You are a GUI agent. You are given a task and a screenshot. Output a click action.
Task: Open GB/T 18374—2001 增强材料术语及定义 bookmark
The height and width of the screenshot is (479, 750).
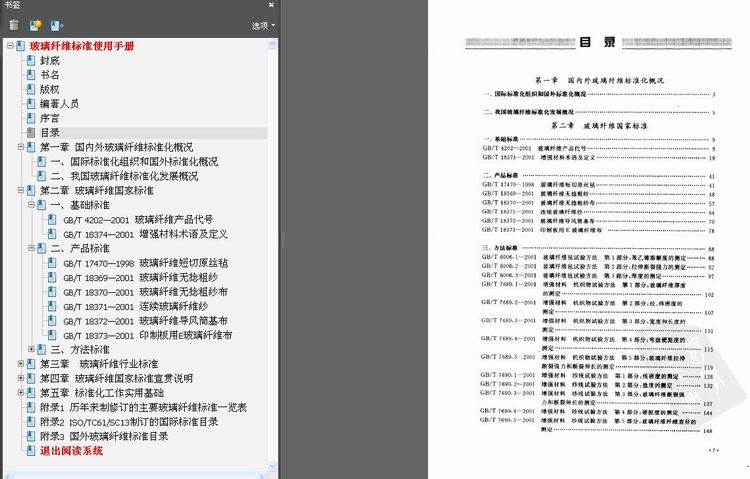click(x=145, y=234)
